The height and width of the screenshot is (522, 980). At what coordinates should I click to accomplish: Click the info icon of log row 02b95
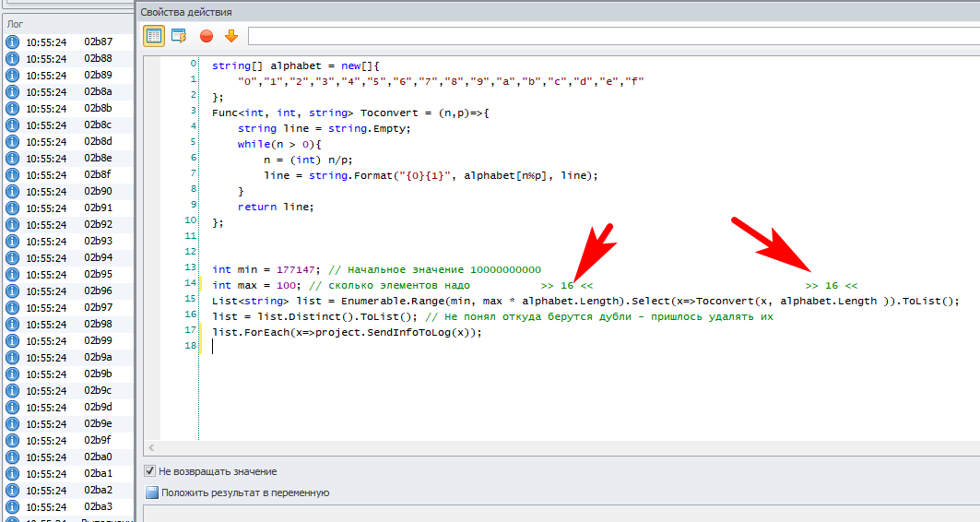pyautogui.click(x=13, y=275)
